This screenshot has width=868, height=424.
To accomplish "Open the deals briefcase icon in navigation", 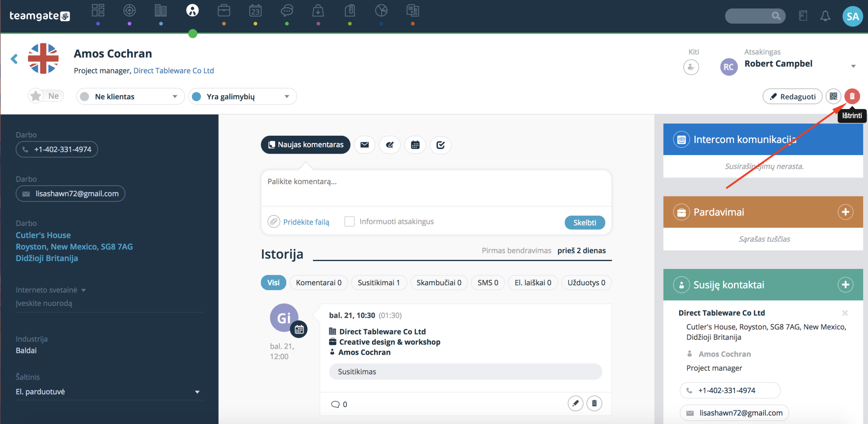I will [x=224, y=11].
